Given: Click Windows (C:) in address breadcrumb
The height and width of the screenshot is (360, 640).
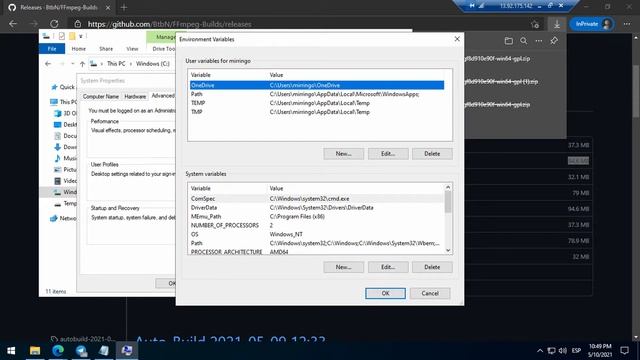Looking at the screenshot, I should [153, 64].
